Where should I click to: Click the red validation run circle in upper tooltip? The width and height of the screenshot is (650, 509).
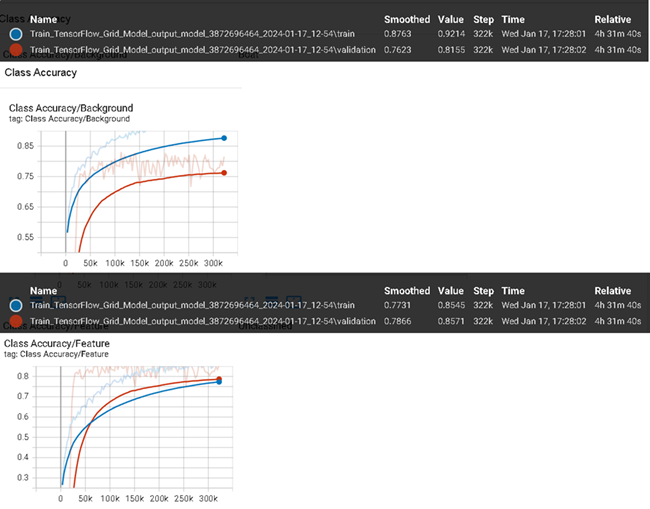point(16,49)
